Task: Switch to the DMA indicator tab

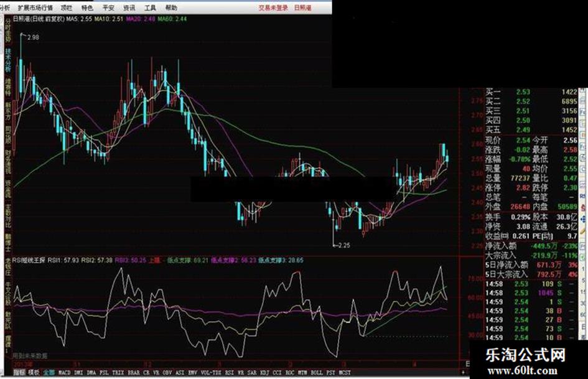Action: (x=91, y=373)
